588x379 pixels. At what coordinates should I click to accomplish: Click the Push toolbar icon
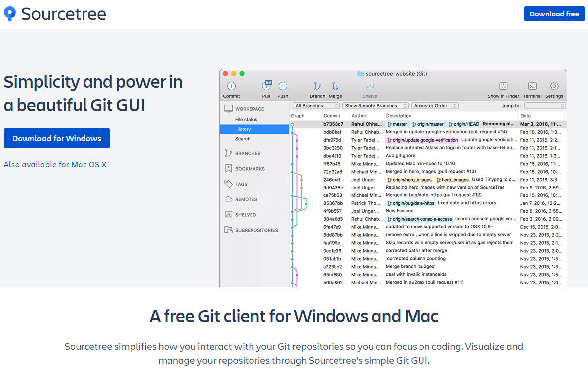[283, 86]
